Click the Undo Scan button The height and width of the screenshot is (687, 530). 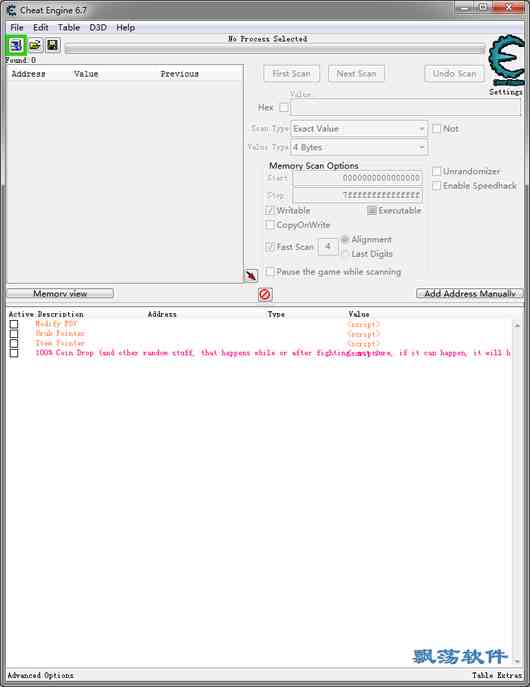(x=454, y=74)
